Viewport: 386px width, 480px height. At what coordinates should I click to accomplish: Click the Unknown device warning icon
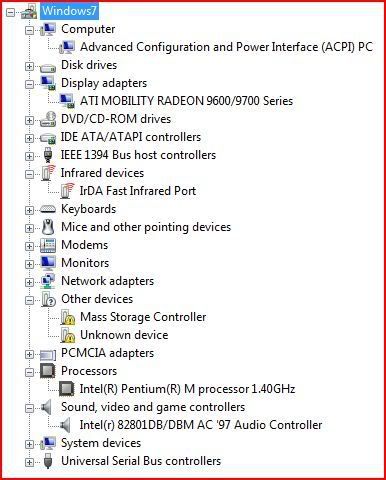point(68,335)
